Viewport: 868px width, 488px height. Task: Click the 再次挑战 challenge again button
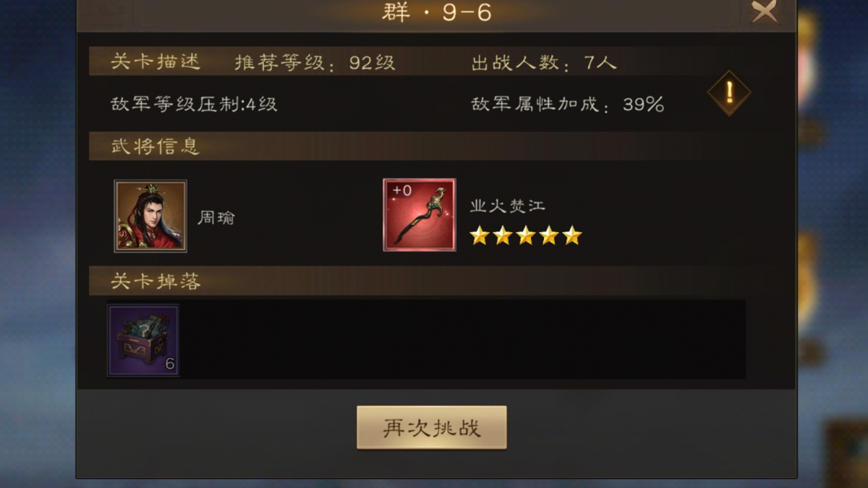(x=432, y=427)
